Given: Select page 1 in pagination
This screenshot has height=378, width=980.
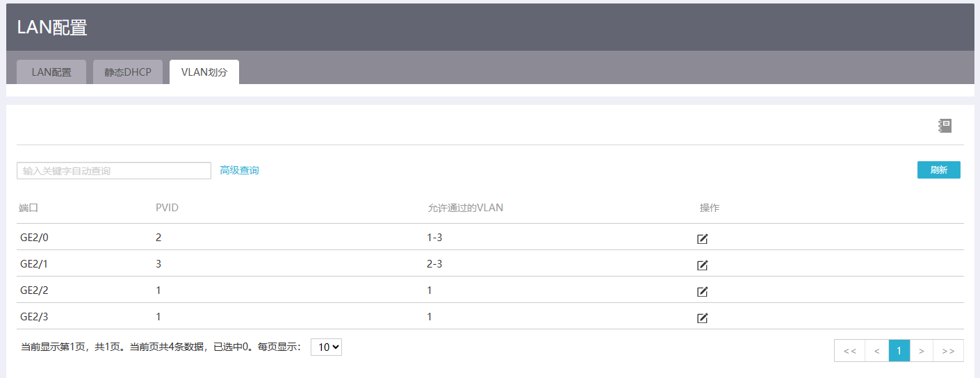Looking at the screenshot, I should point(899,351).
